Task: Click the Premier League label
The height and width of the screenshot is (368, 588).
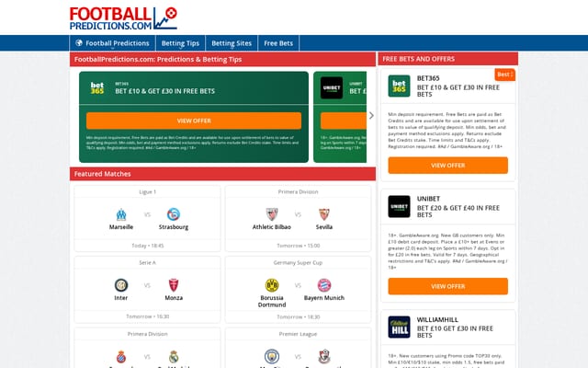Action: tap(298, 334)
